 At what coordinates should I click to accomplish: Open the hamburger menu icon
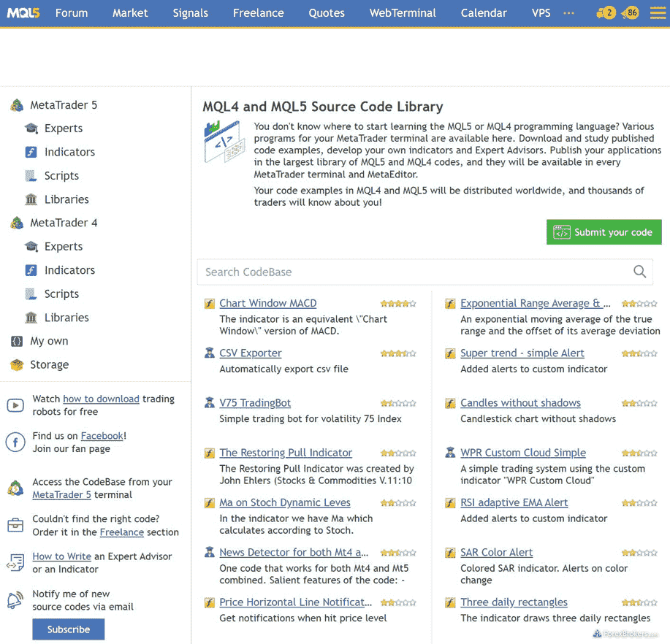click(658, 13)
